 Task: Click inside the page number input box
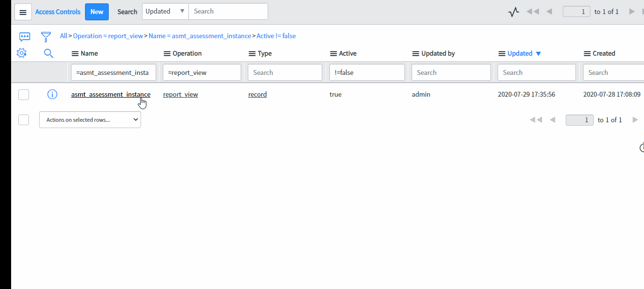(x=576, y=11)
